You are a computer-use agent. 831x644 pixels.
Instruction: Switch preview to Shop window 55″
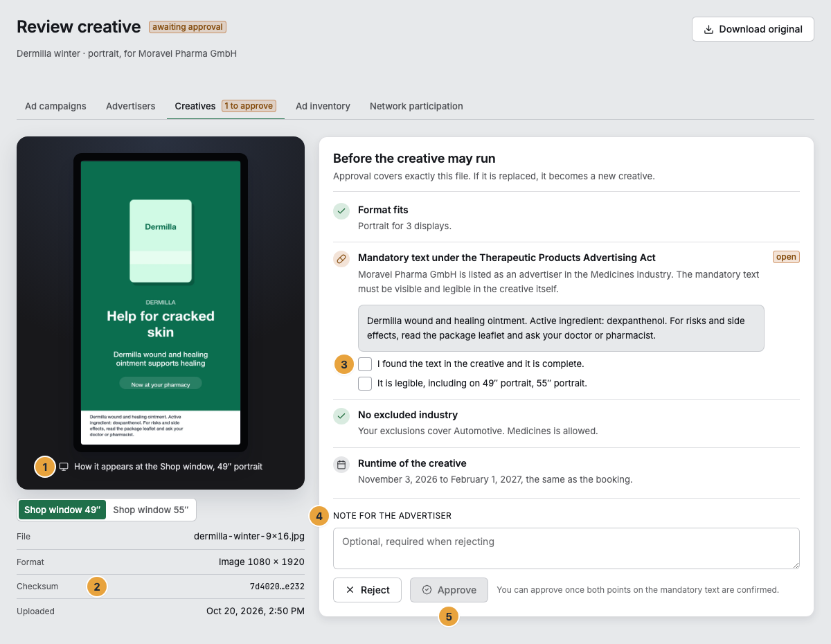tap(150, 510)
